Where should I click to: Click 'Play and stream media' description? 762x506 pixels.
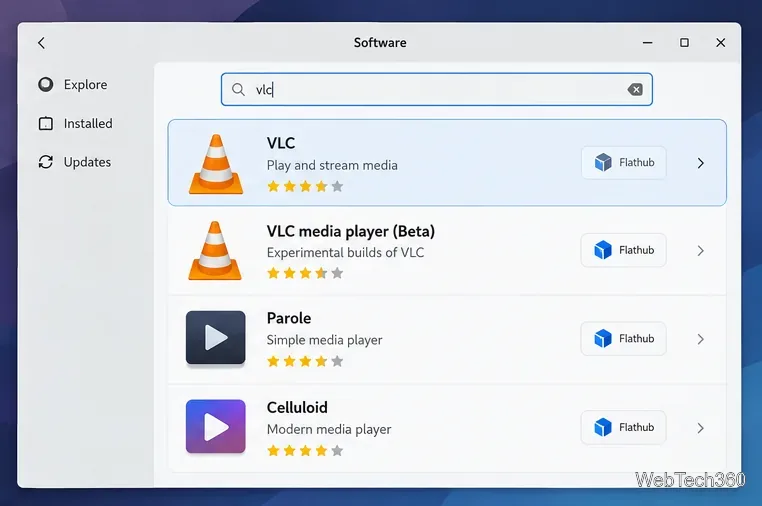(332, 165)
